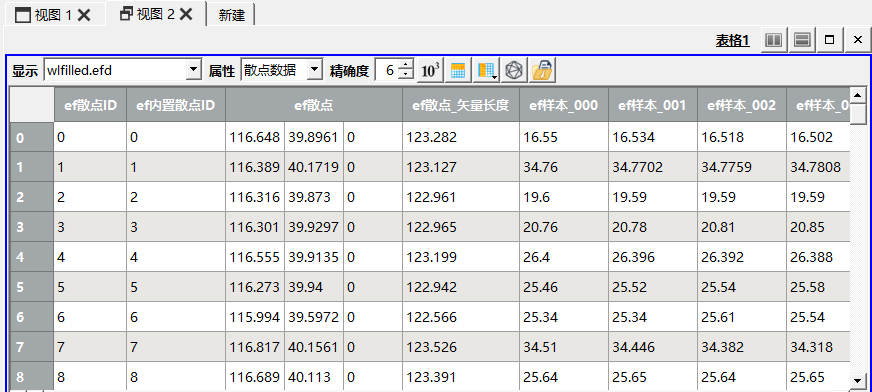Select the ef内置散点ID column header

point(176,105)
